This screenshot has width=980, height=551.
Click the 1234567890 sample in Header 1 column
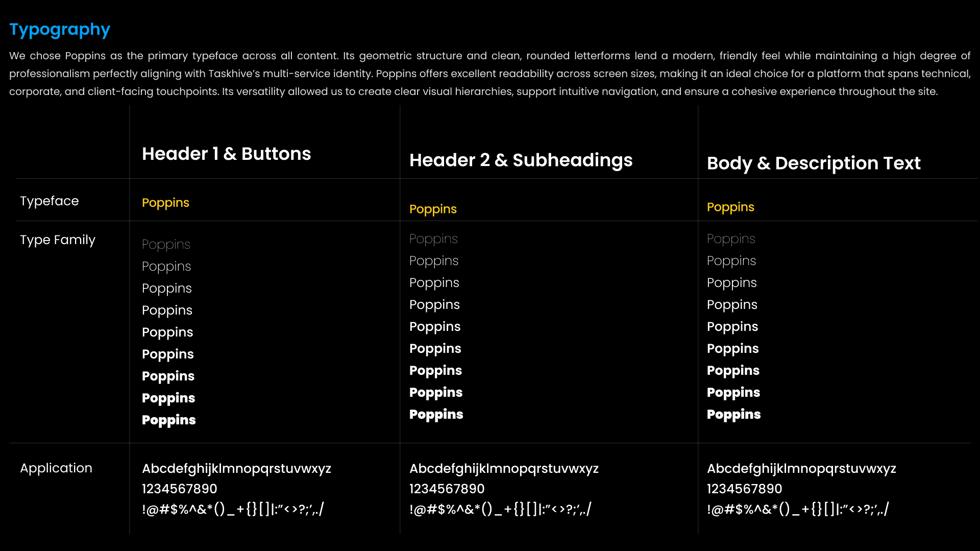pyautogui.click(x=179, y=489)
